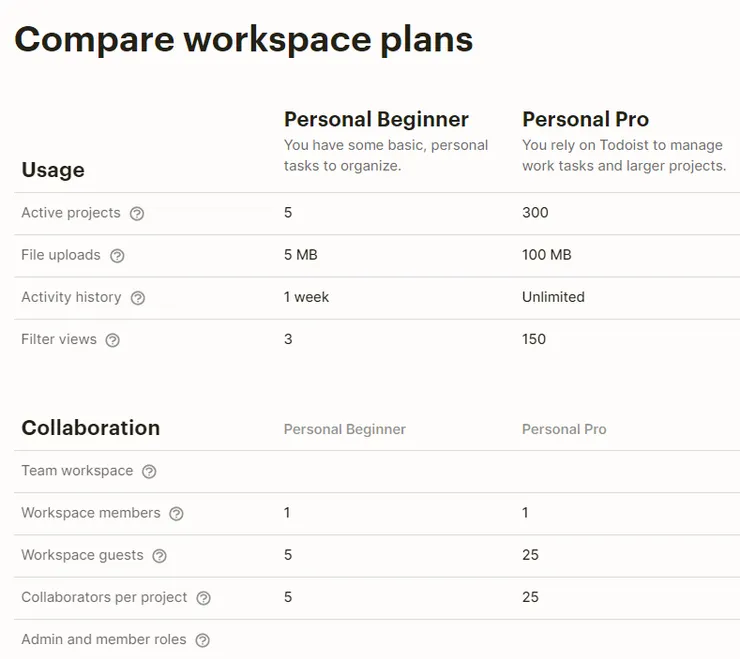This screenshot has height=659, width=740.
Task: Click help icon for Admin and member roles
Action: (202, 640)
